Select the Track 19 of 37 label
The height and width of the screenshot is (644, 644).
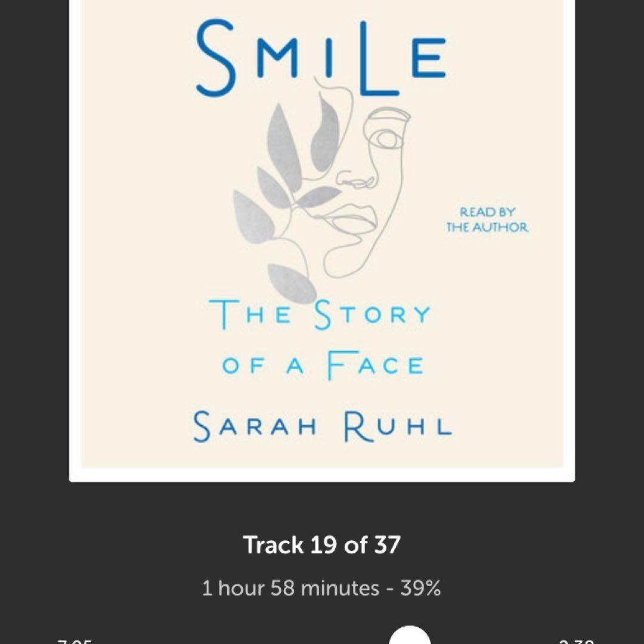click(321, 545)
